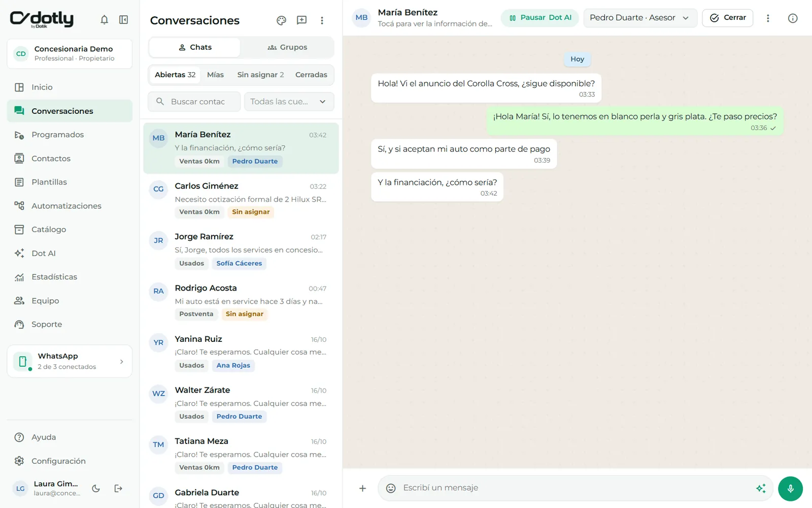Open Dot AI section
The height and width of the screenshot is (508, 812).
[x=70, y=253]
